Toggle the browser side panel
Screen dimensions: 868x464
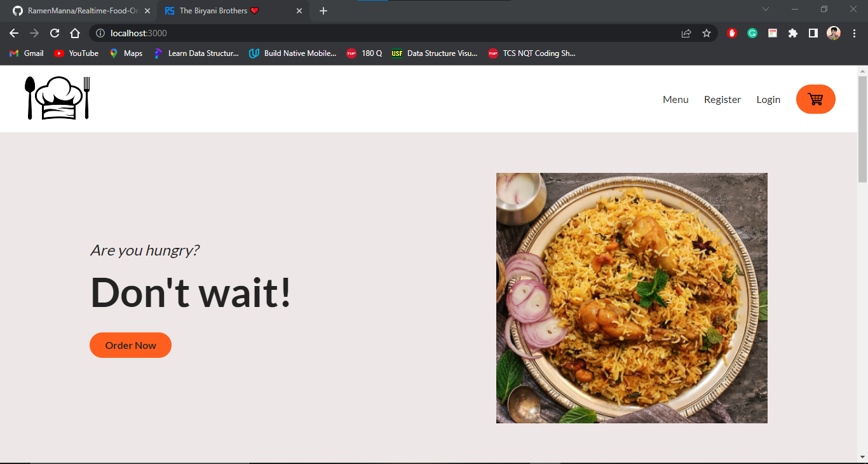point(813,33)
